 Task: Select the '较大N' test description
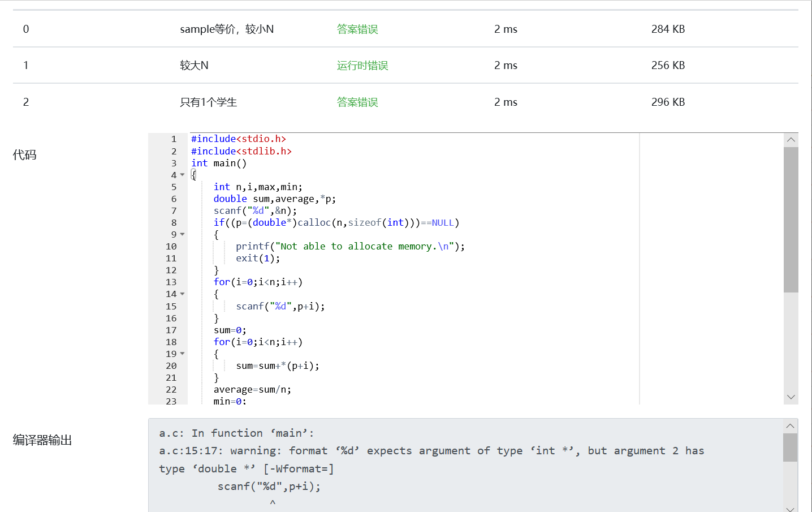[x=194, y=66]
